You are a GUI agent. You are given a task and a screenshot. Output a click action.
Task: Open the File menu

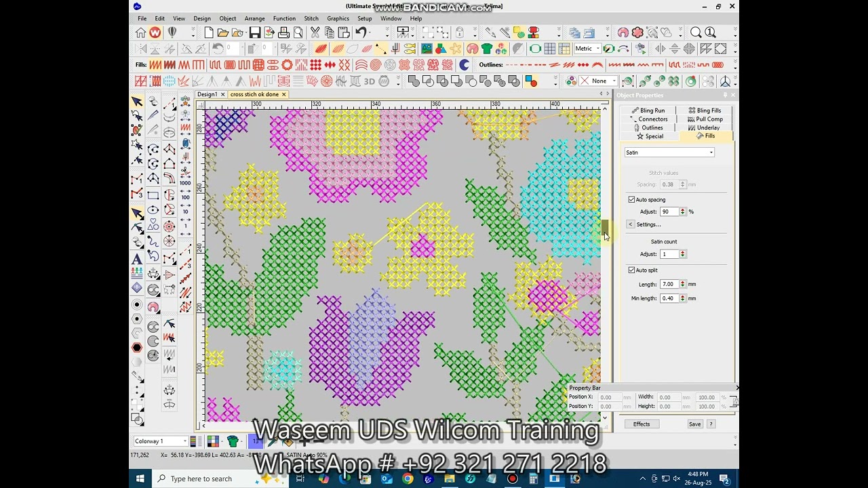coord(142,18)
